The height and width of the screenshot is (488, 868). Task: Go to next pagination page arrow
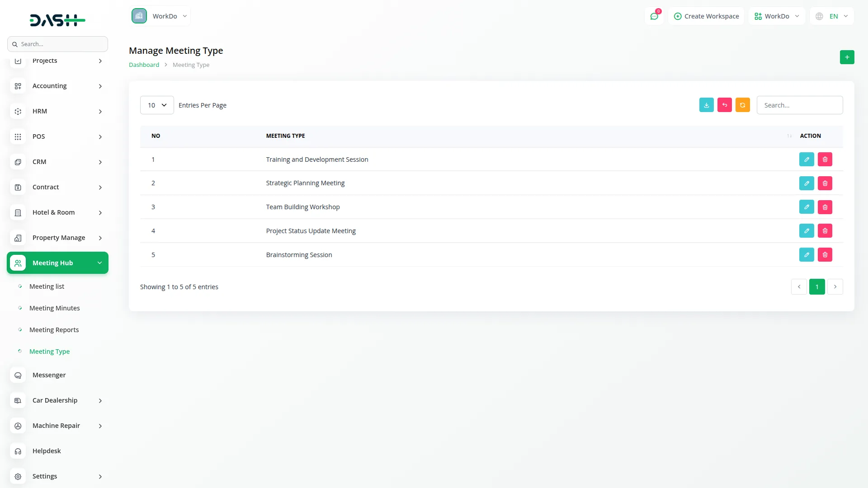point(835,287)
